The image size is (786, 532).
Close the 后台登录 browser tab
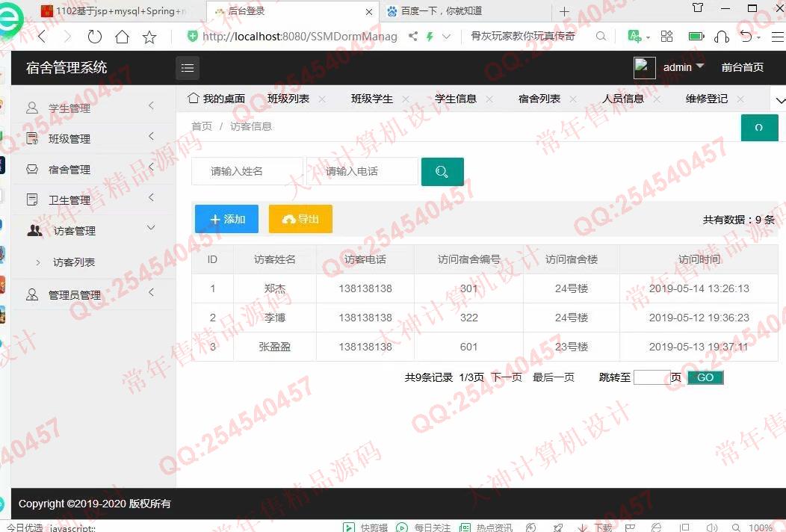(369, 11)
